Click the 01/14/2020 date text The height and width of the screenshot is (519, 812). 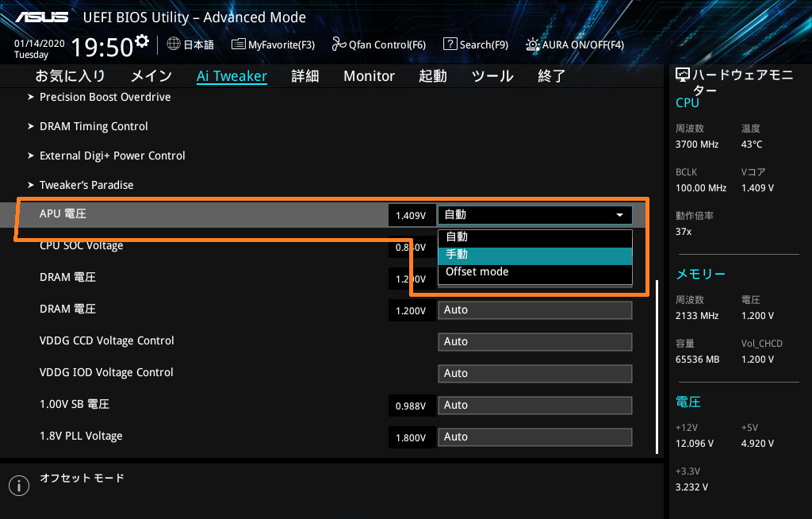(40, 44)
